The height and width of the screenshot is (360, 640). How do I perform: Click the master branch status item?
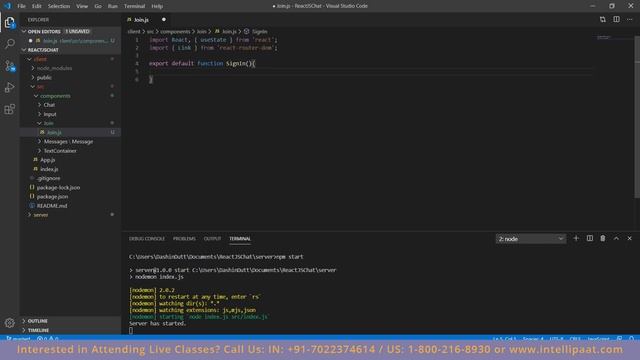coord(18,339)
